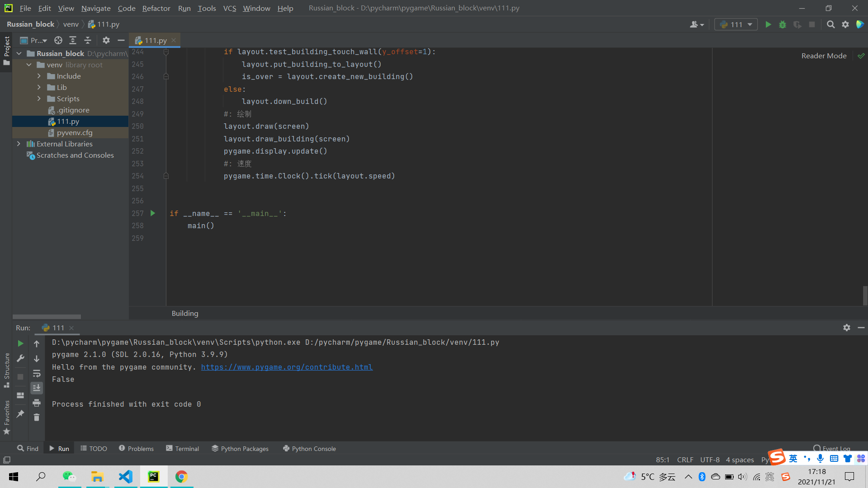Expand the Scripts folder

pos(39,99)
